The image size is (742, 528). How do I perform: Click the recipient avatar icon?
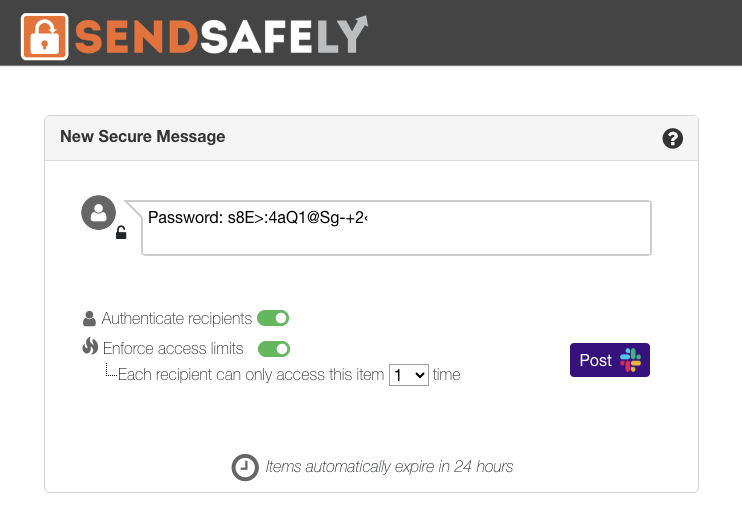(x=98, y=213)
